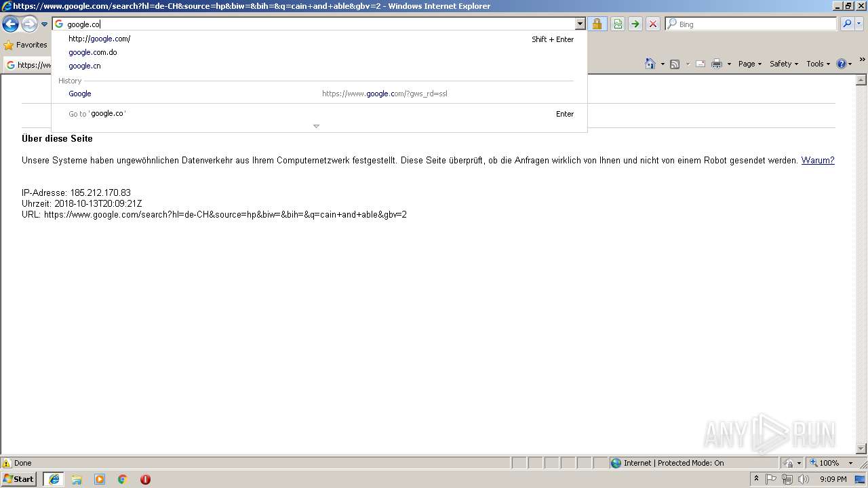This screenshot has height=488, width=868.
Task: Click the volume speaker tray icon
Action: tap(804, 479)
